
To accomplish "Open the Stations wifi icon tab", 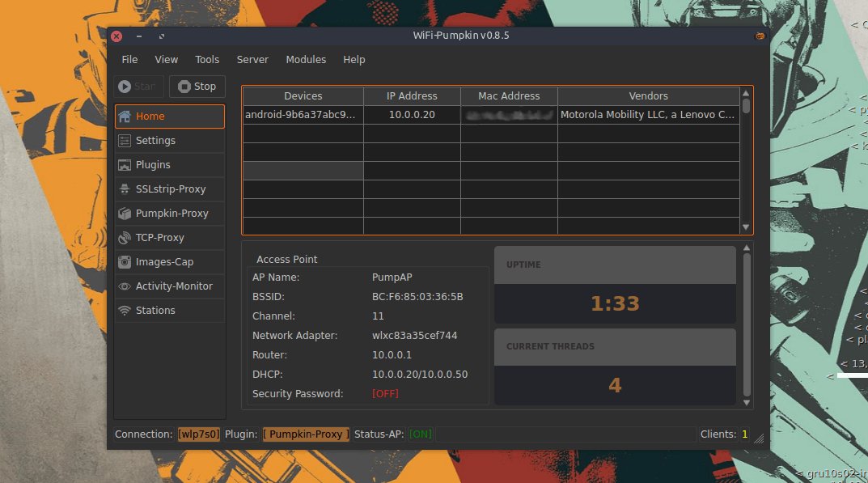I will click(125, 311).
